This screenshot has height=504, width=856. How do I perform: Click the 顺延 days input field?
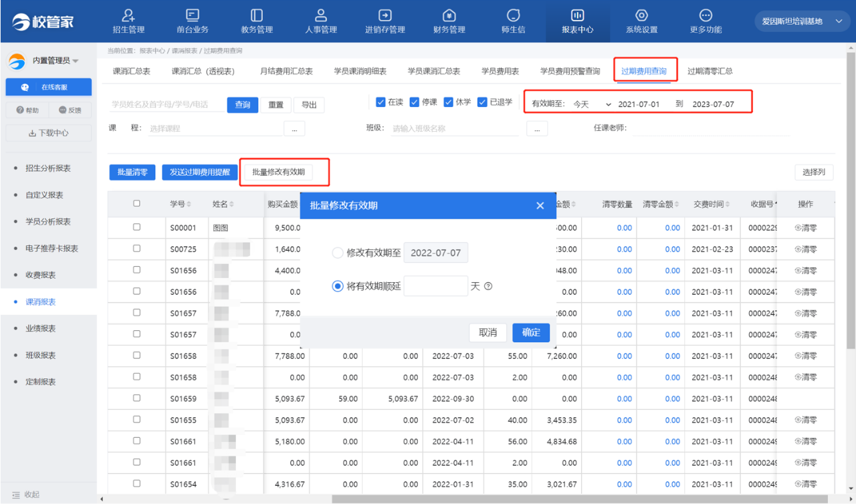[435, 286]
